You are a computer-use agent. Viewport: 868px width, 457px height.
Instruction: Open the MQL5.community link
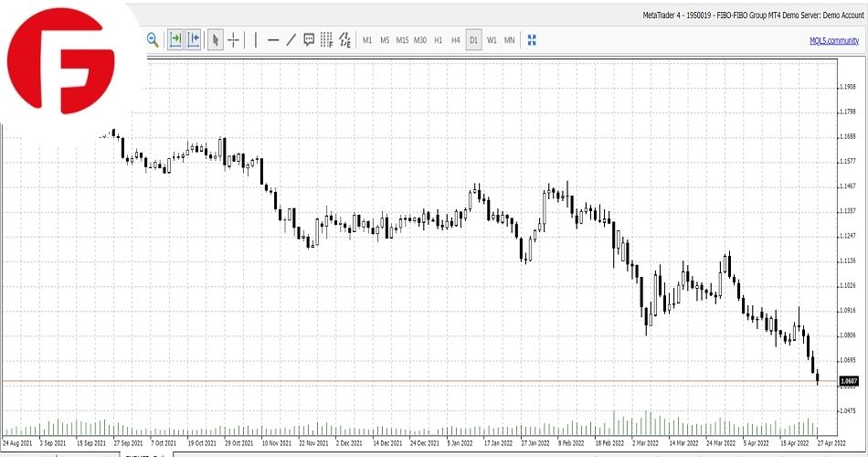click(x=832, y=40)
